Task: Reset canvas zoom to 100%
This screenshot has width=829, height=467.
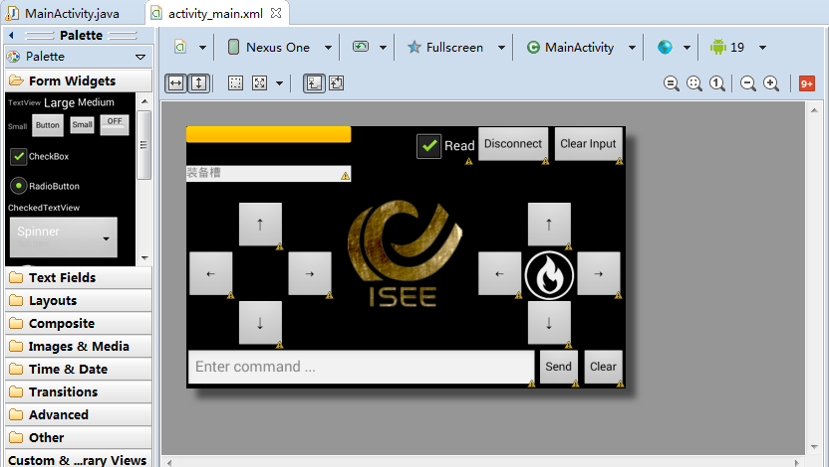Action: click(x=717, y=84)
